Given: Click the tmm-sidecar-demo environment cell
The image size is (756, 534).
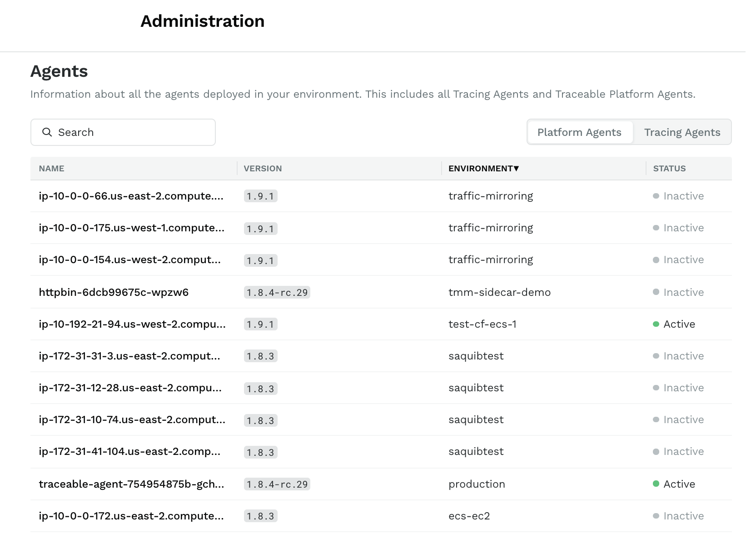Looking at the screenshot, I should pyautogui.click(x=499, y=292).
